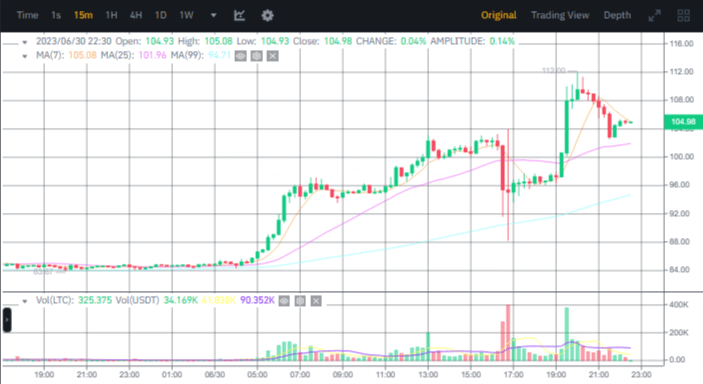Click the 112.00 high price marker
Viewport: 703px width, 384px height.
tap(554, 70)
